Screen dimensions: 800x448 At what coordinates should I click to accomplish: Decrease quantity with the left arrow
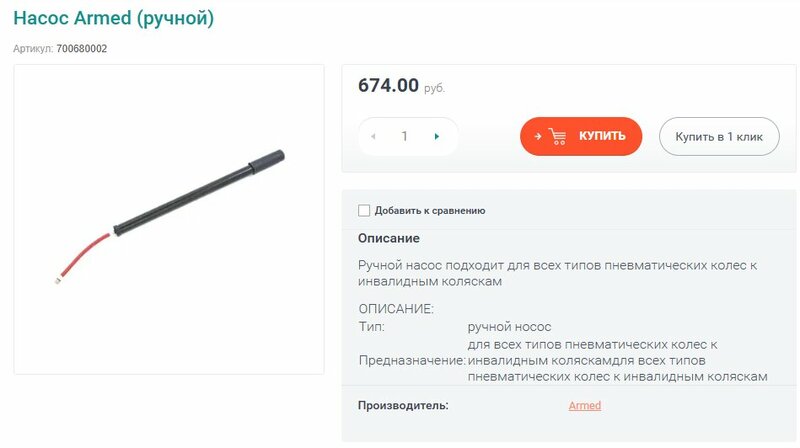373,136
